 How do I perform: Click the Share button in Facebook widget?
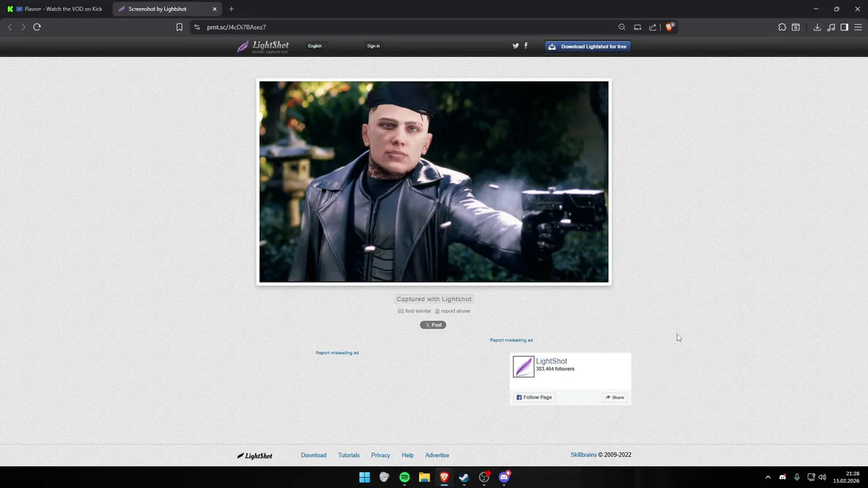615,397
